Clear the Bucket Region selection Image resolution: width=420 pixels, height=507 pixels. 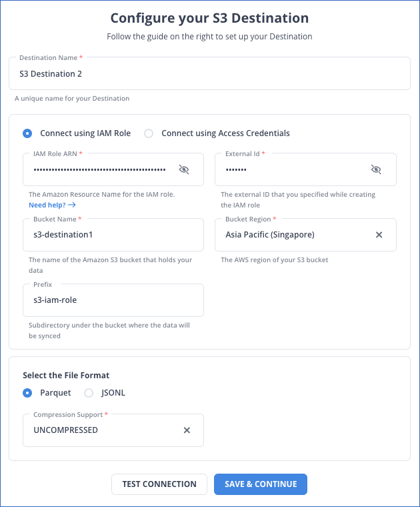(x=379, y=235)
